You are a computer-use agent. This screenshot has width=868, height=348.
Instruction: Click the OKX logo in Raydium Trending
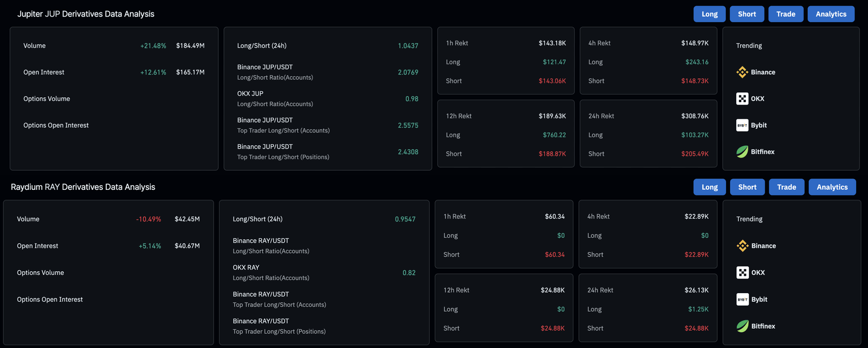point(743,273)
